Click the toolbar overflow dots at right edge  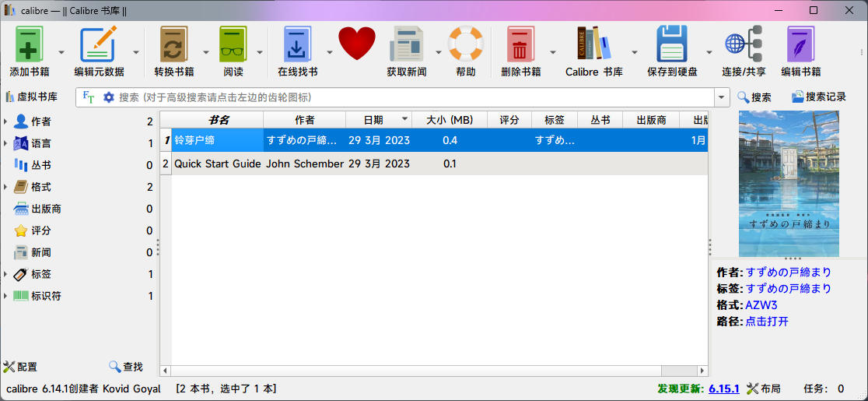(x=862, y=52)
